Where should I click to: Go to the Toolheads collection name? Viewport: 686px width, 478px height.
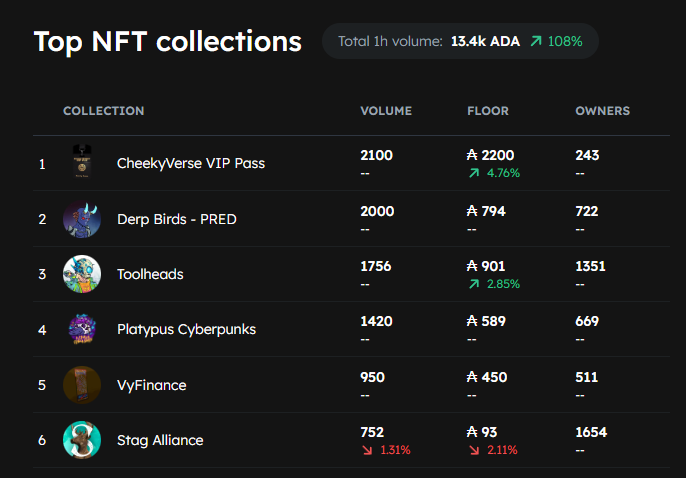point(150,274)
